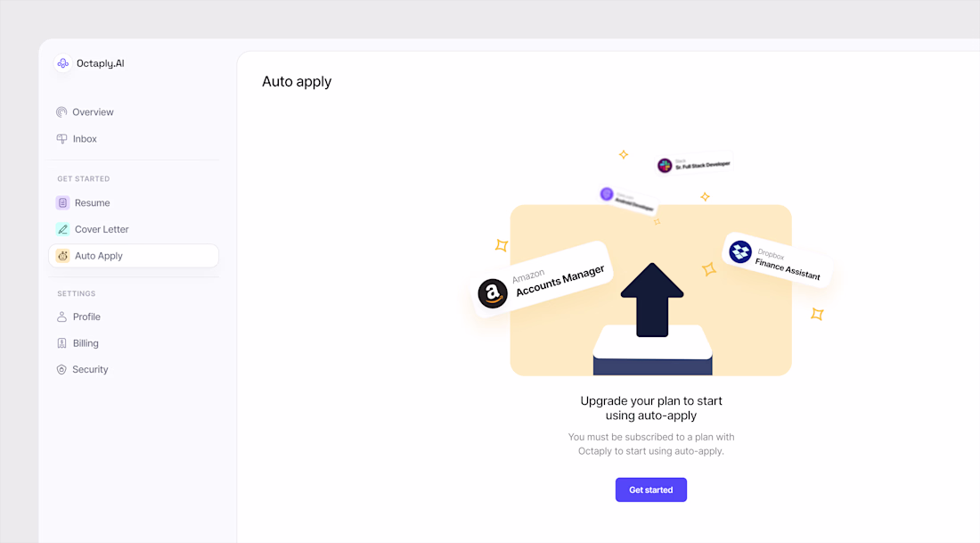Click the Security shield icon

coord(61,370)
